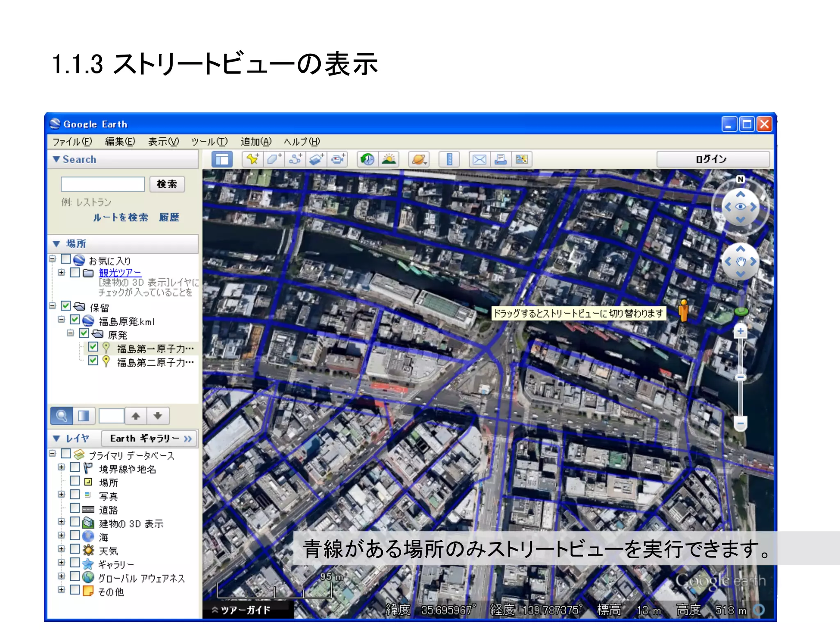Uncheck 福島第二原子力 placemark checkbox
The image size is (840, 630).
tap(93, 361)
